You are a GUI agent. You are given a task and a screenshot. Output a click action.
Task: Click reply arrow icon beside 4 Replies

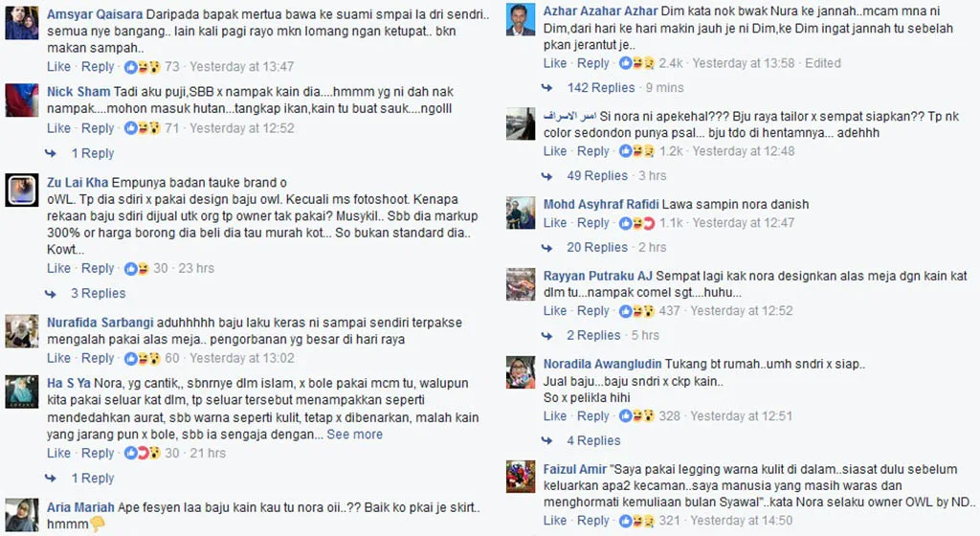[546, 440]
